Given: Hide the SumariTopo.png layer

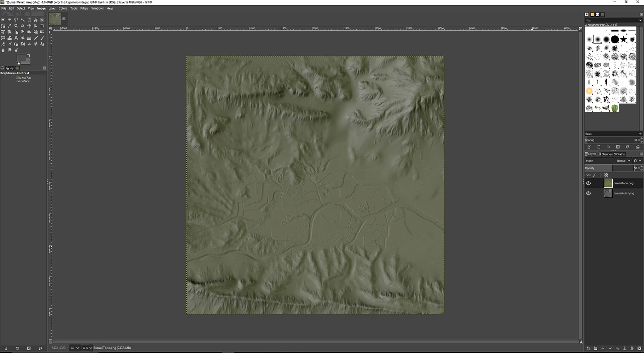Looking at the screenshot, I should pyautogui.click(x=588, y=183).
